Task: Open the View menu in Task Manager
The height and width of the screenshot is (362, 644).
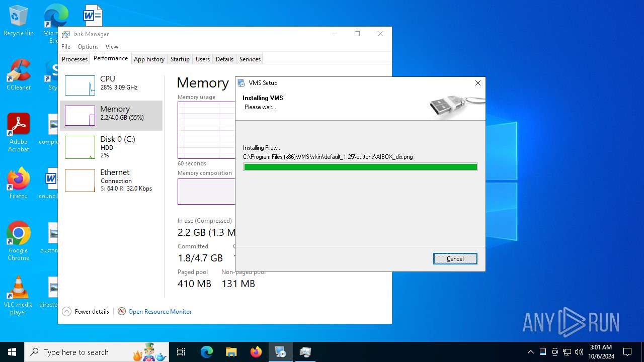Action: 112,47
